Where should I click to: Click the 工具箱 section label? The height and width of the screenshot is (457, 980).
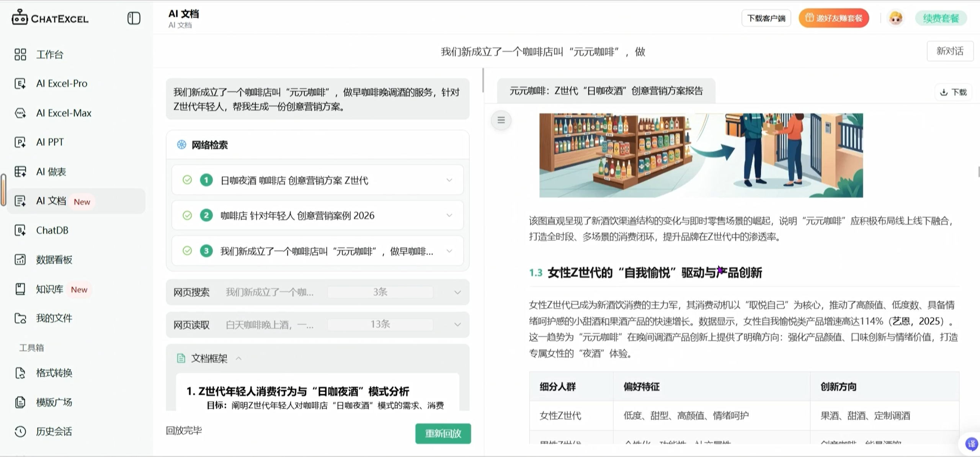[x=31, y=348]
